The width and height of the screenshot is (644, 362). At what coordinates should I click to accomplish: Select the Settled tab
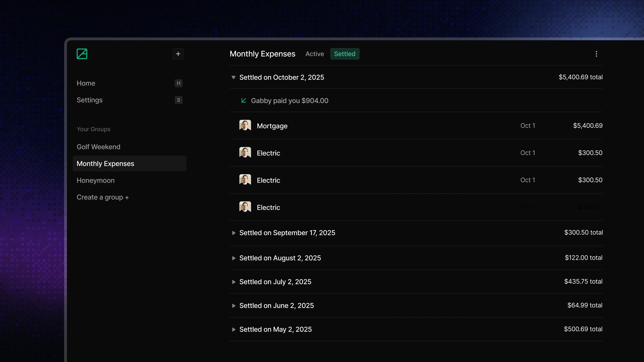(x=344, y=54)
